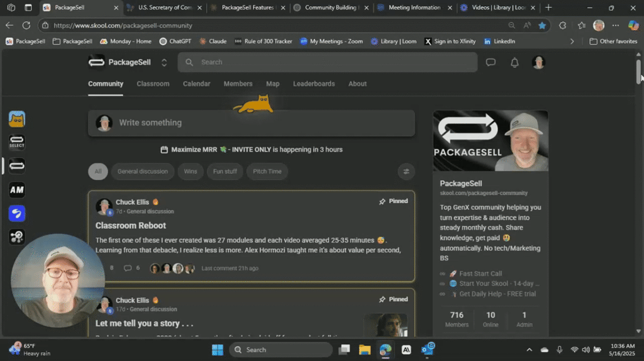Switch to the Calendar tab
The width and height of the screenshot is (644, 361).
tap(196, 84)
